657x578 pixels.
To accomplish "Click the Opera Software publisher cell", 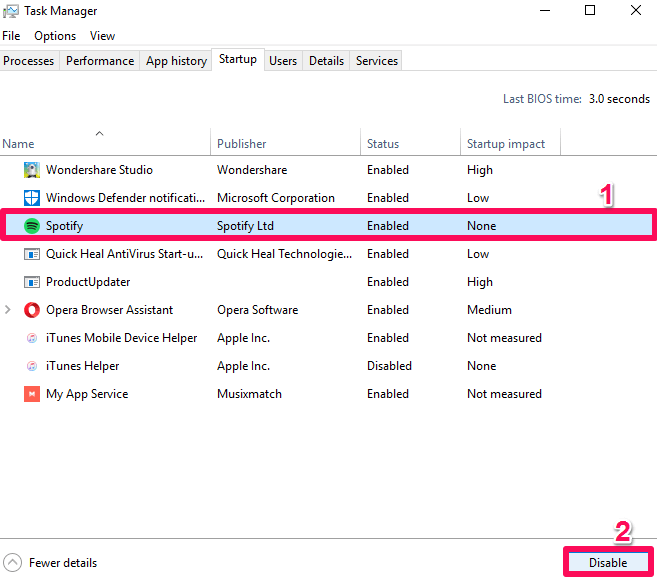I will click(x=258, y=310).
